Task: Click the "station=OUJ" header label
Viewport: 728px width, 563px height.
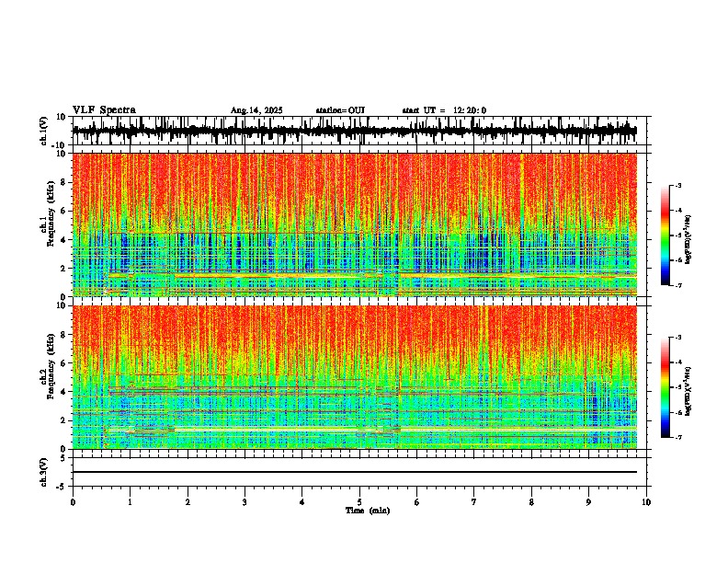Action: click(x=340, y=110)
